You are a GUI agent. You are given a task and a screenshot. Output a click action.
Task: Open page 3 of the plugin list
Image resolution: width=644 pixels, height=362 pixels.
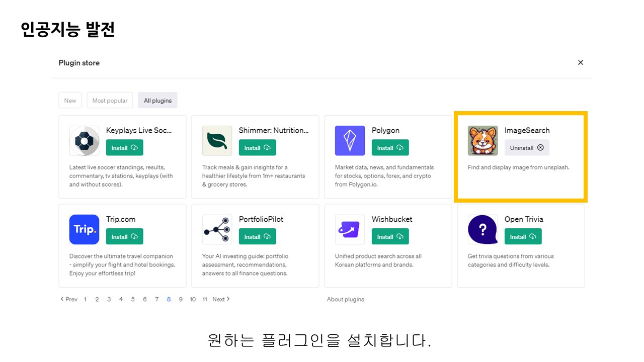(x=109, y=299)
